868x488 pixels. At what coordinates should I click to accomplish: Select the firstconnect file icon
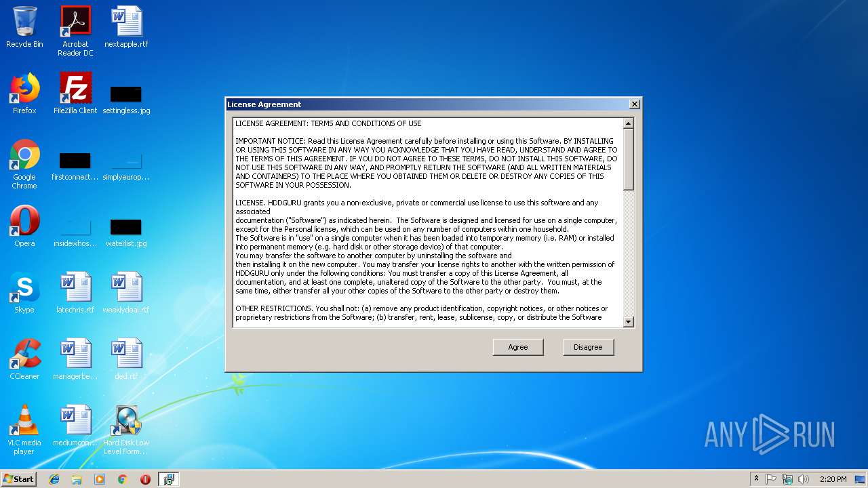point(75,167)
